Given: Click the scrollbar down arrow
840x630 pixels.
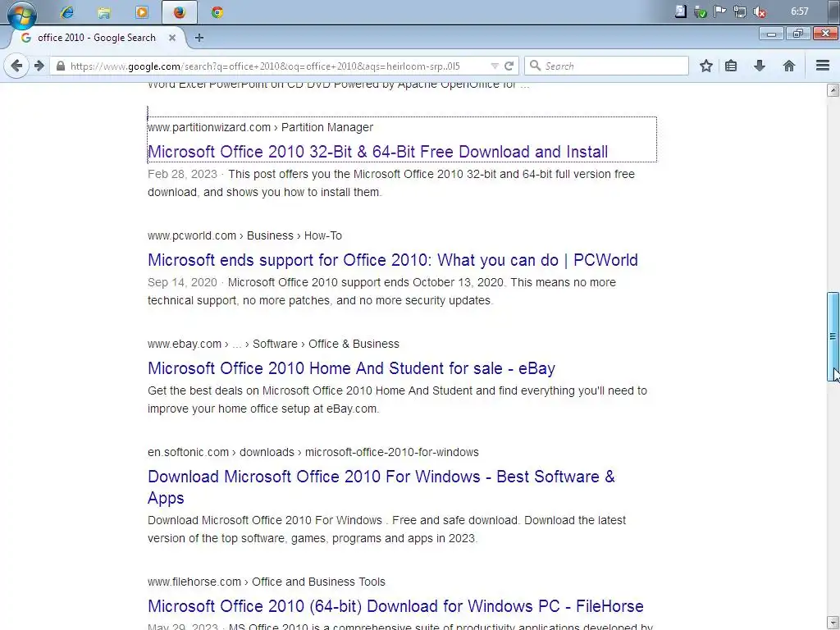Looking at the screenshot, I should coord(833,623).
